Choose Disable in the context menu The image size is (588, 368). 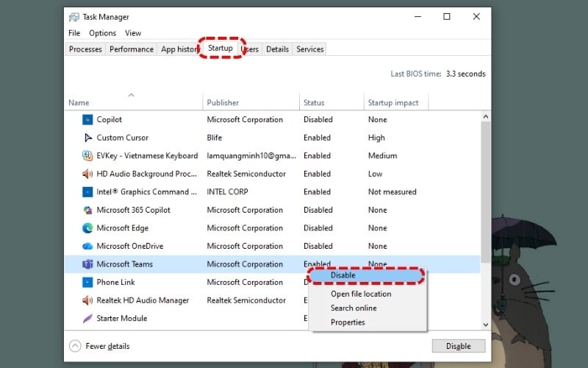click(366, 275)
